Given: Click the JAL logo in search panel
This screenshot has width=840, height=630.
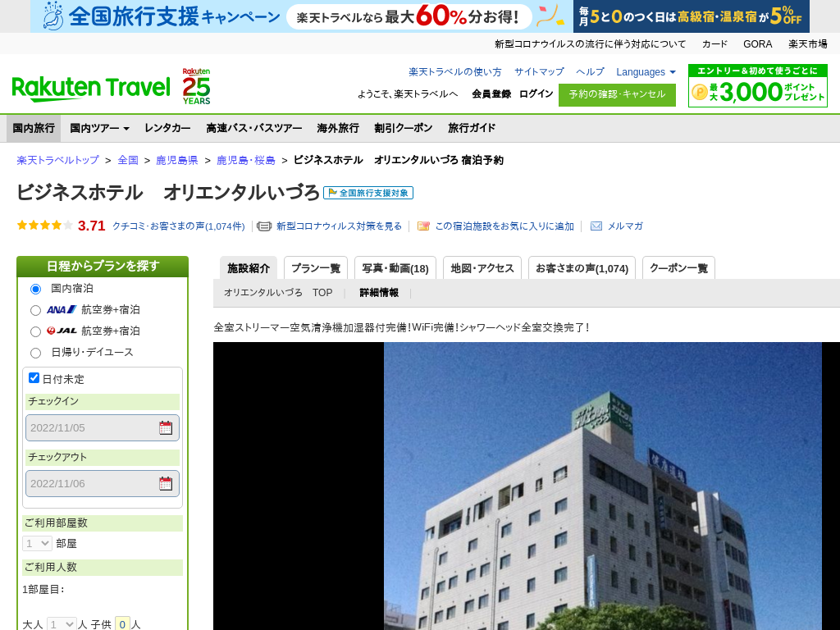Looking at the screenshot, I should (x=62, y=331).
